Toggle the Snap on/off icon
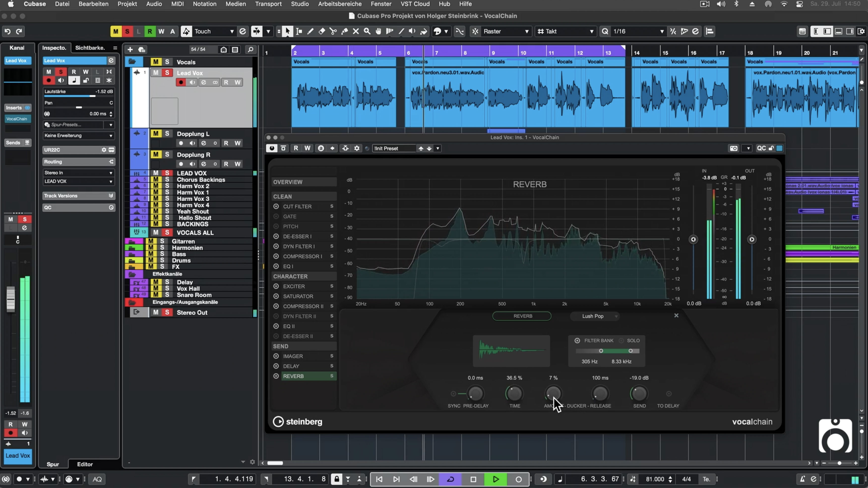 click(x=475, y=31)
